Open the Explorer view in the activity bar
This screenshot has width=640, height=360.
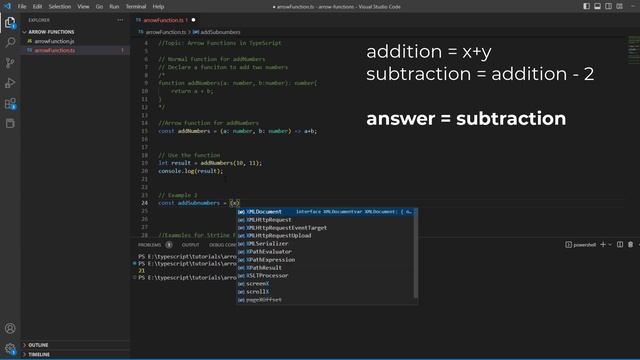pos(10,22)
